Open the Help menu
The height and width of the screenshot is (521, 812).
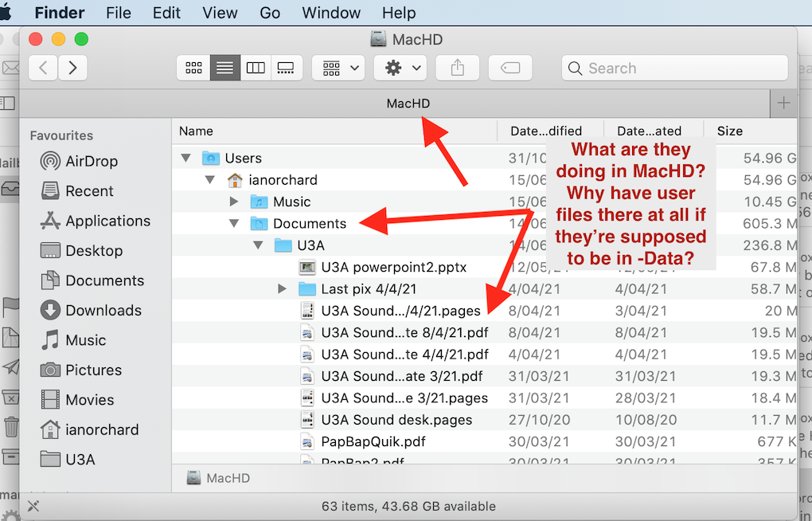coord(399,13)
